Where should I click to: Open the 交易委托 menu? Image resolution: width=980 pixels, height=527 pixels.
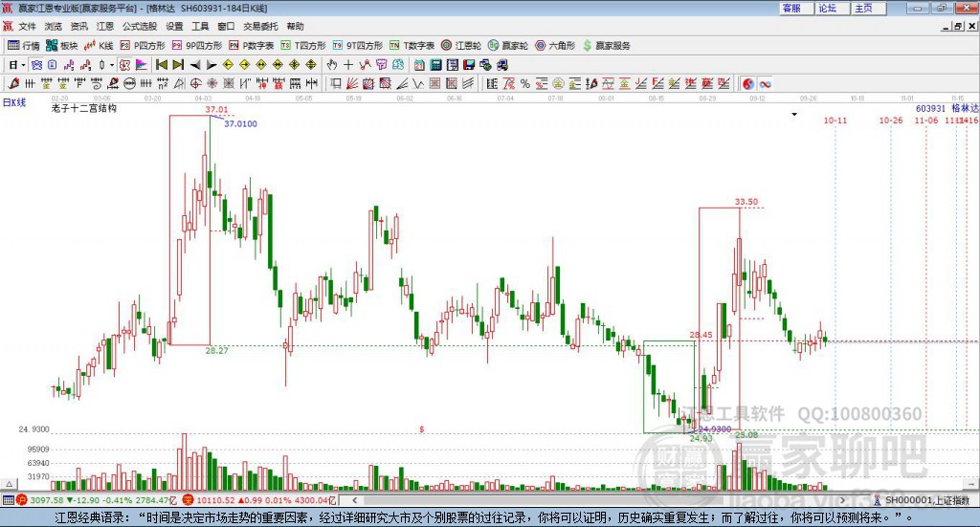(x=260, y=26)
